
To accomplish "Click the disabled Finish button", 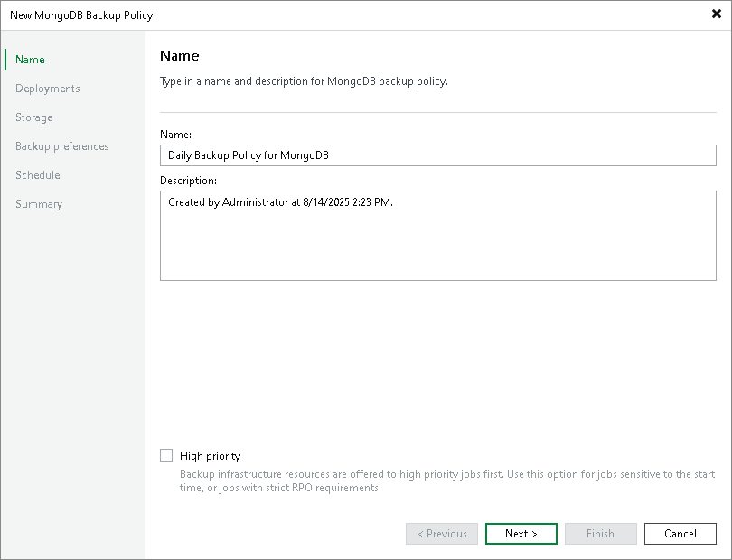I will (600, 534).
